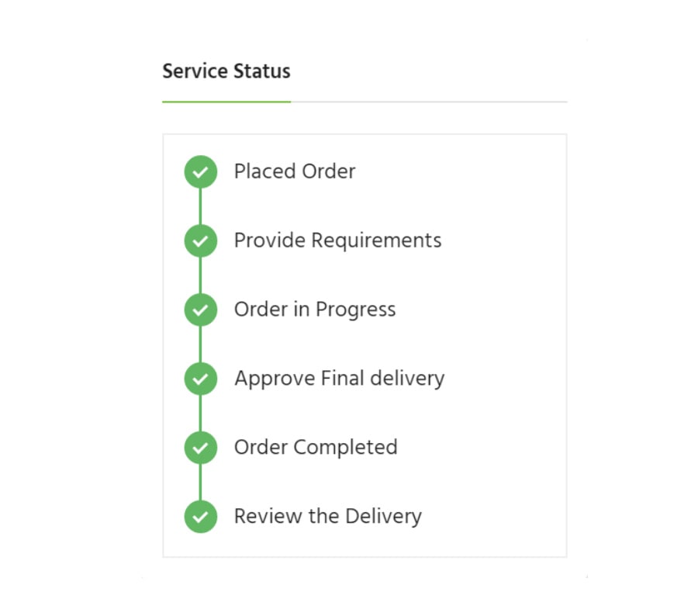The height and width of the screenshot is (616, 698).
Task: Click the gray divider line right of heading
Action: pyautogui.click(x=429, y=102)
